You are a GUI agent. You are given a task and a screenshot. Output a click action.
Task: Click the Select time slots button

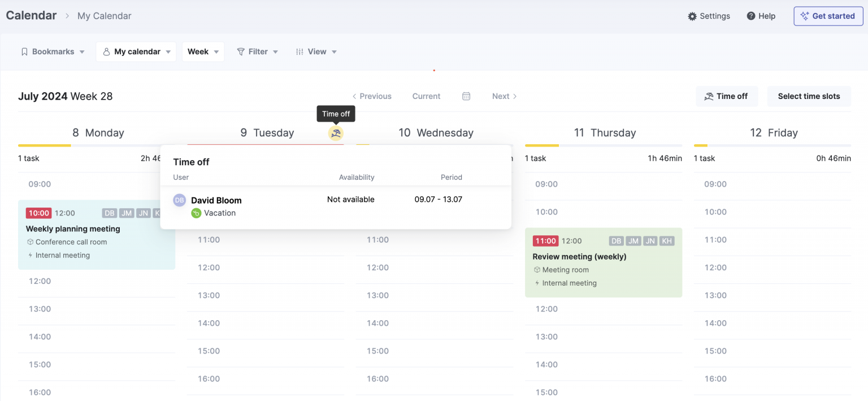pos(809,96)
